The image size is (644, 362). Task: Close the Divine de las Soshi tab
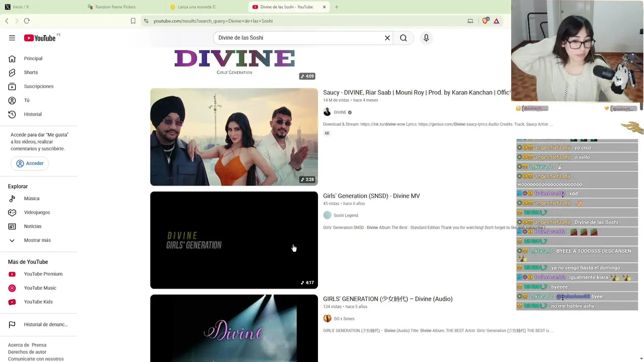click(324, 7)
